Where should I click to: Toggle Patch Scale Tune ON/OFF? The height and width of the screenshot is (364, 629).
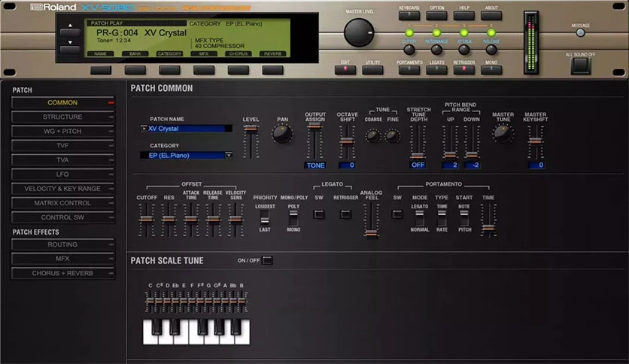[267, 260]
